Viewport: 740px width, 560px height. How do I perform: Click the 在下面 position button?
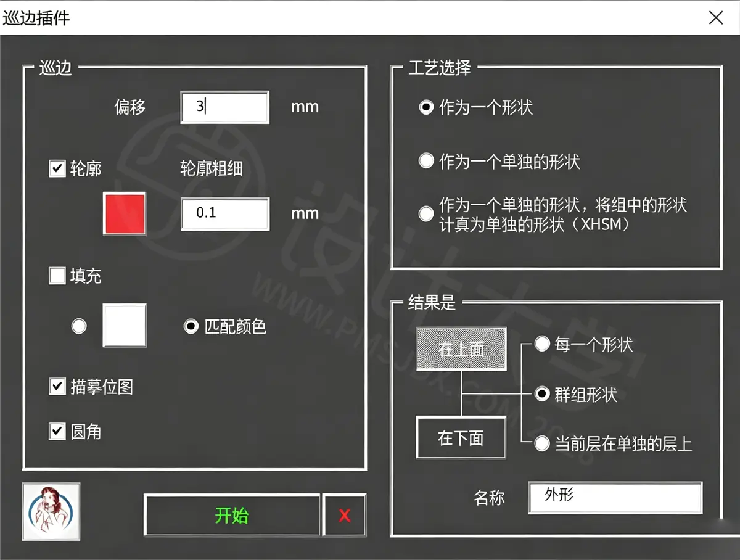pyautogui.click(x=461, y=437)
